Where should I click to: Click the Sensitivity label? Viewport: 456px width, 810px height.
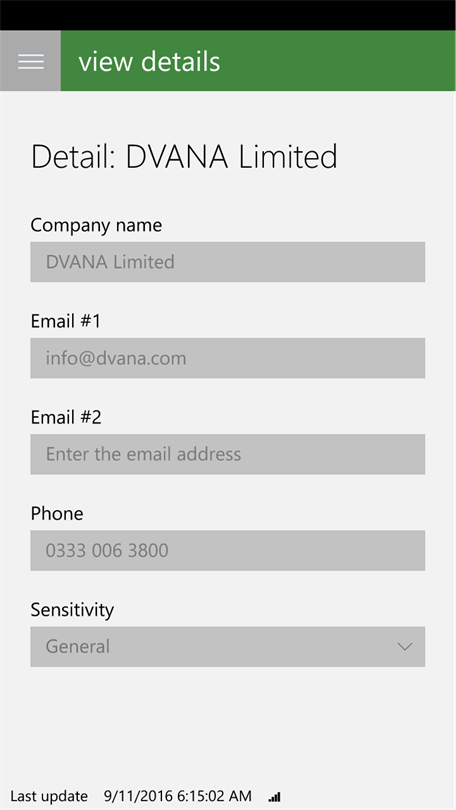[72, 610]
